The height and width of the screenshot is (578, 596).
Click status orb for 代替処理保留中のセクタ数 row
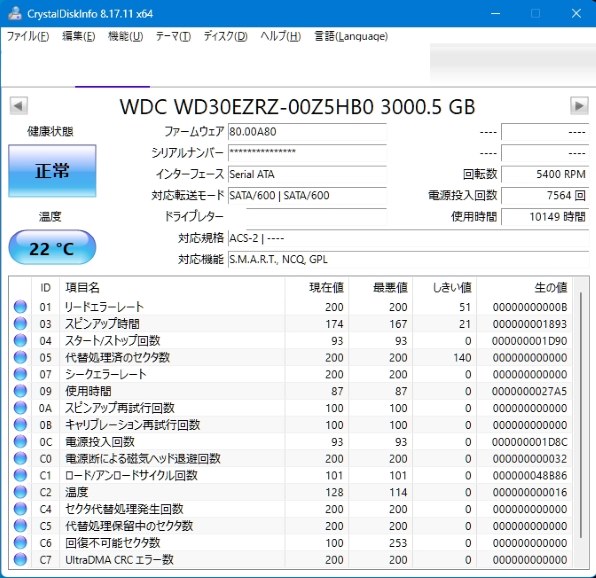click(20, 526)
